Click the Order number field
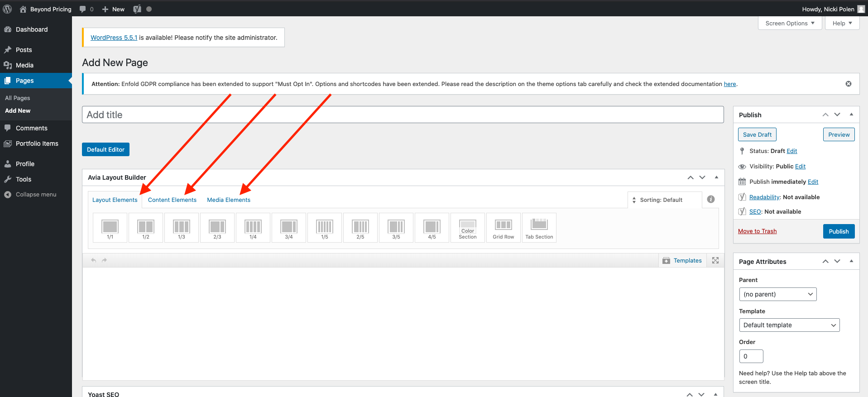The height and width of the screenshot is (397, 868). click(751, 356)
